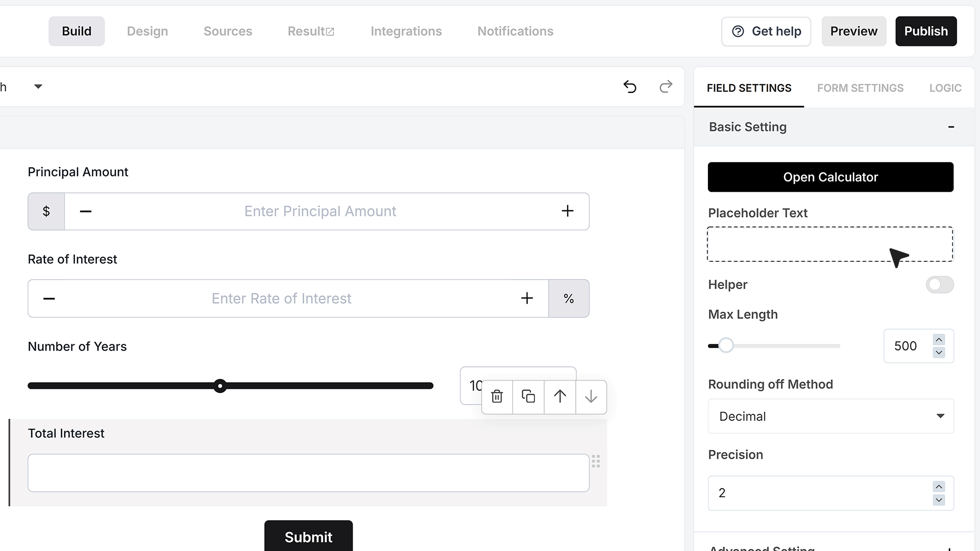Click minus icon in Rate of Interest field
The height and width of the screenshot is (551, 980).
tap(49, 298)
